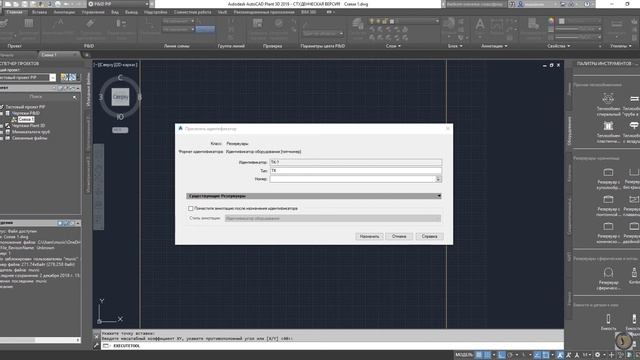Open the Управление ribbon tab
This screenshot has height=360, width=640.
(x=93, y=12)
